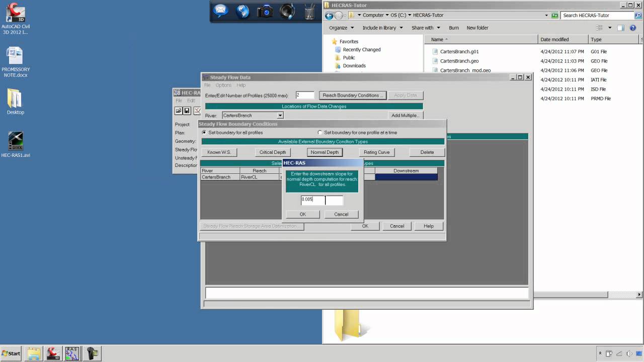Open AutoCAD Civil 3D 2012 desktop shortcut
The height and width of the screenshot is (362, 644).
(15, 19)
